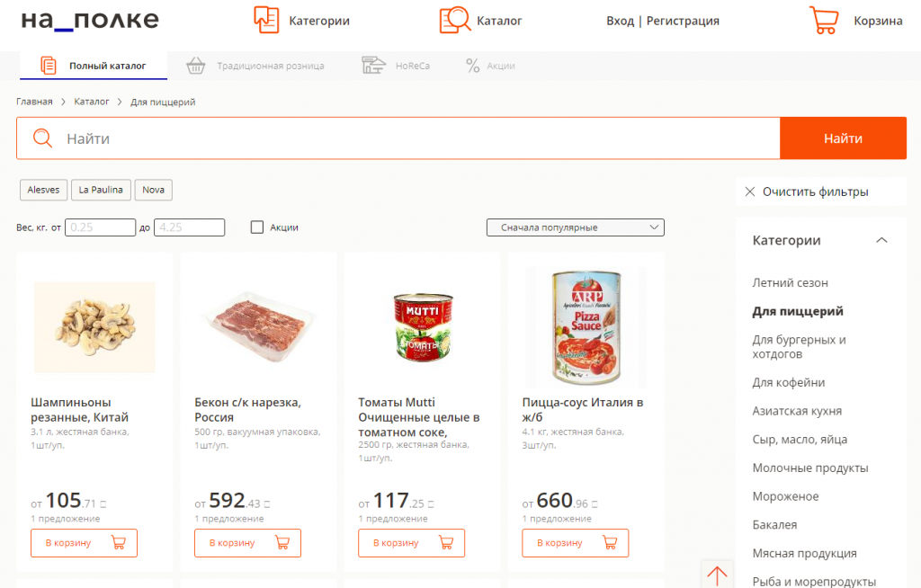Click the Каталог search-book icon
Viewport: 921px width, 588px height.
454,20
